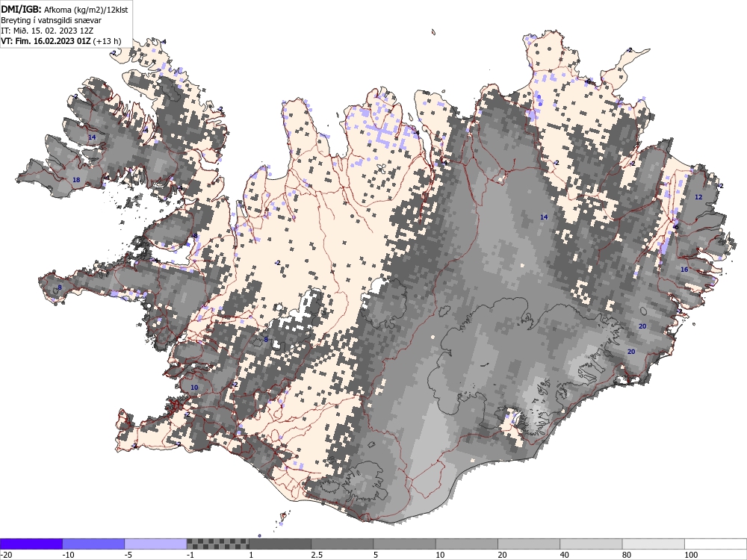This screenshot has height=560, width=747.
Task: Select the medium purple -10 to -5 legend swatch
Action: pos(93,544)
